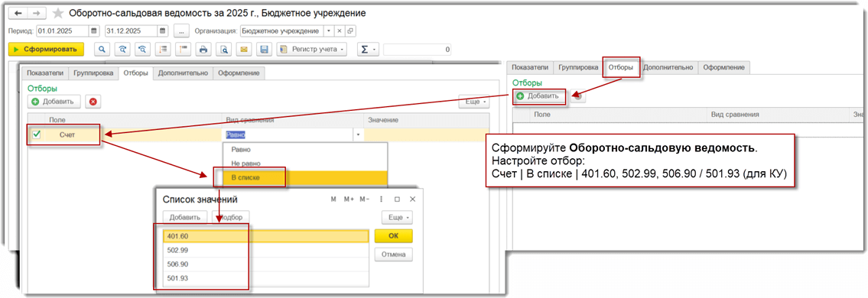Open Группировка tab above the Счет filter

click(94, 73)
